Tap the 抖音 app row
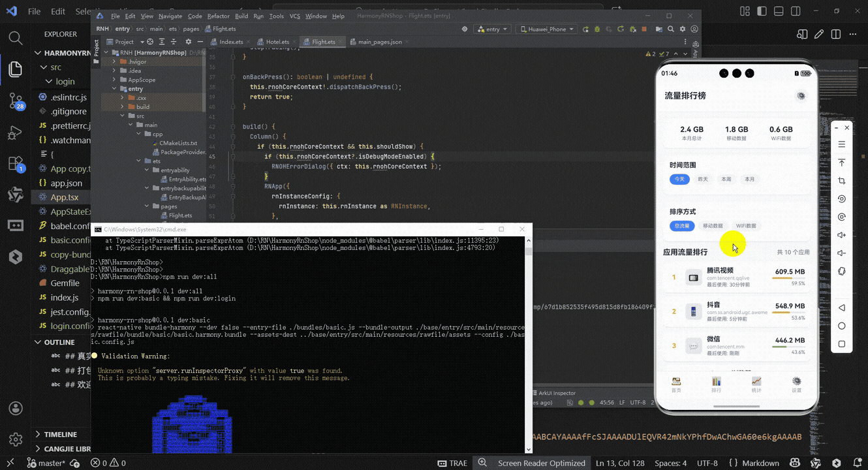This screenshot has height=470, width=868. point(736,311)
